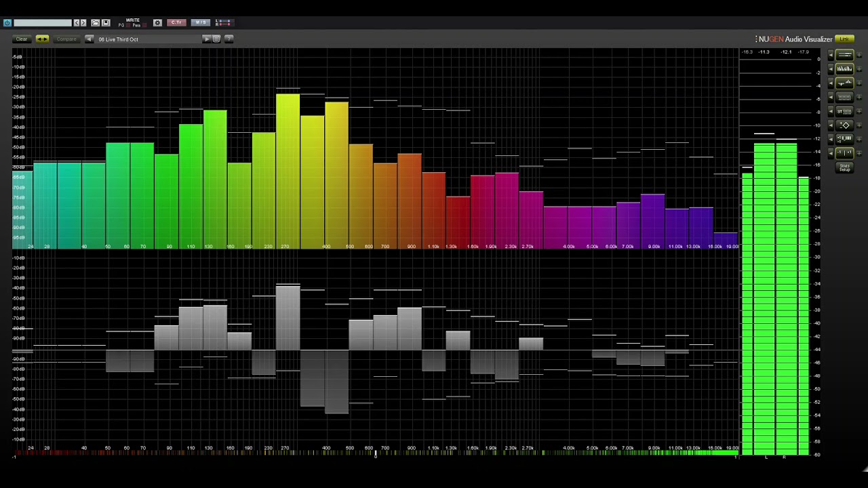
Task: Select the spectrum analyzer view icon
Action: (844, 69)
